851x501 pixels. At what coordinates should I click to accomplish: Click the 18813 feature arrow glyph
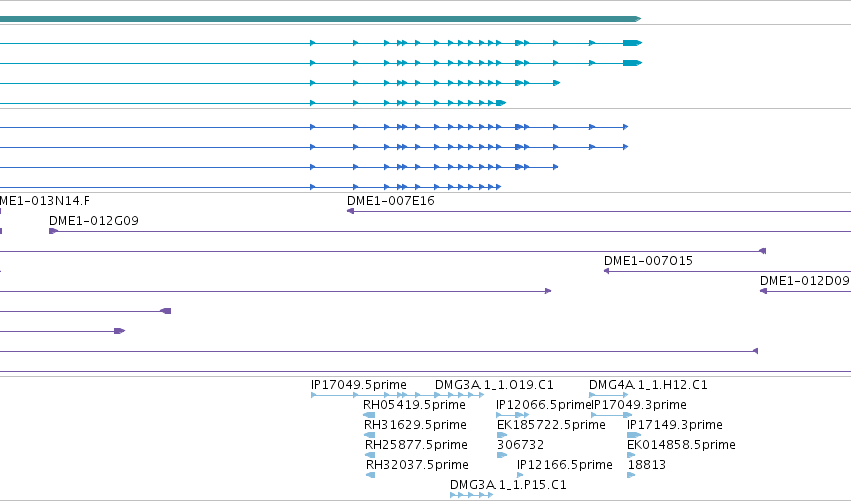tap(631, 475)
